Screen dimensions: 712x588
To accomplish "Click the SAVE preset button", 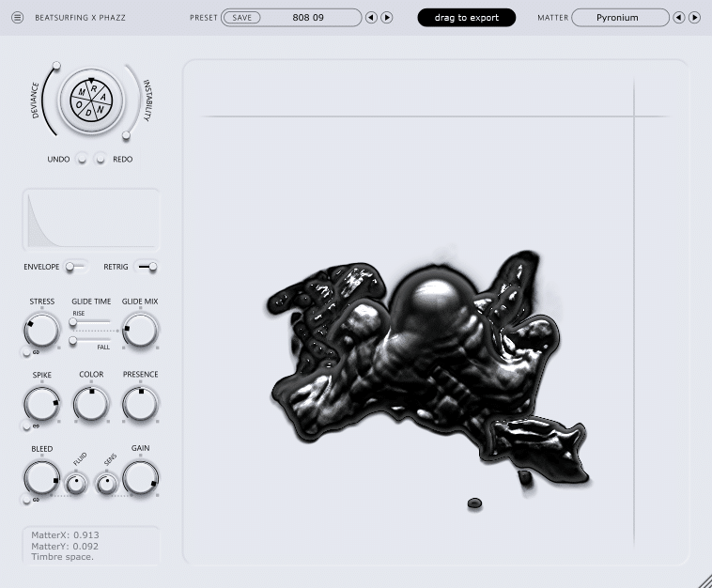I will pyautogui.click(x=241, y=18).
